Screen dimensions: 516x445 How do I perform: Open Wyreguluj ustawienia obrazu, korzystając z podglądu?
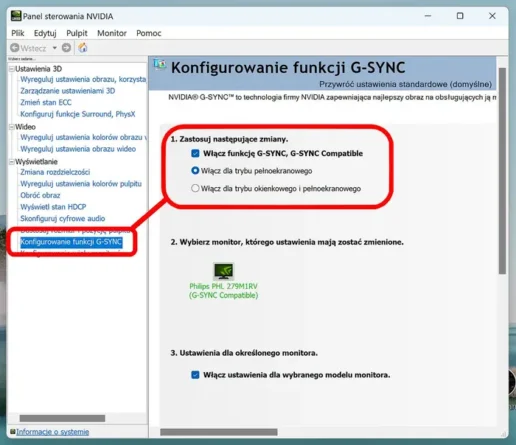click(x=83, y=79)
